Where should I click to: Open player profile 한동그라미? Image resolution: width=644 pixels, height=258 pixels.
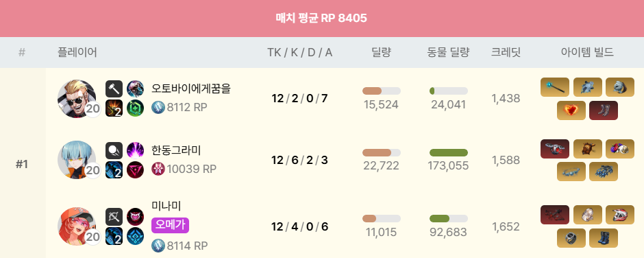(176, 150)
